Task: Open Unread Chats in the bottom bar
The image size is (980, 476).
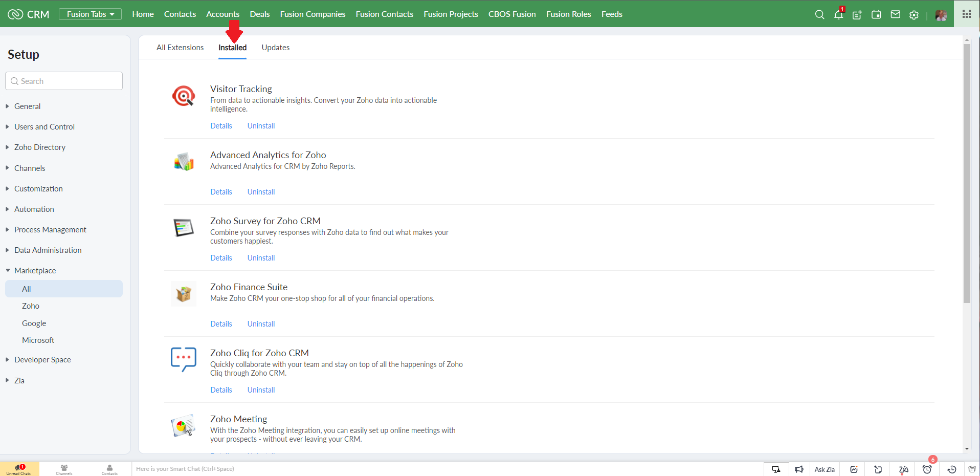Action: point(19,469)
